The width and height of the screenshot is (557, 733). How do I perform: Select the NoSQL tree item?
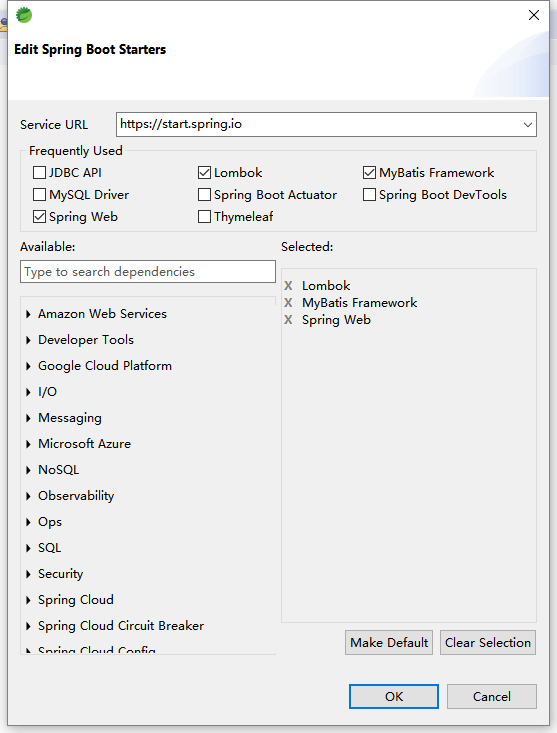(x=58, y=470)
